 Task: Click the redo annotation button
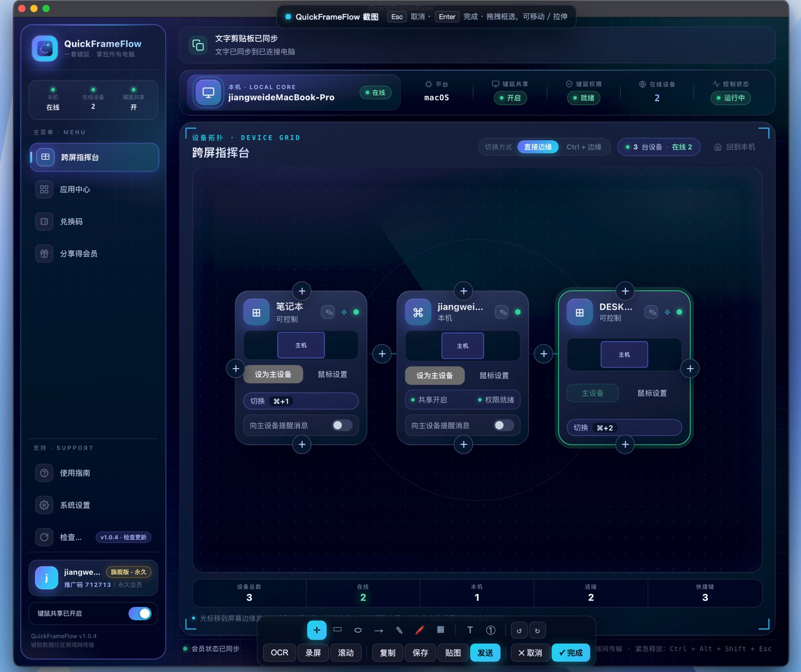point(537,631)
